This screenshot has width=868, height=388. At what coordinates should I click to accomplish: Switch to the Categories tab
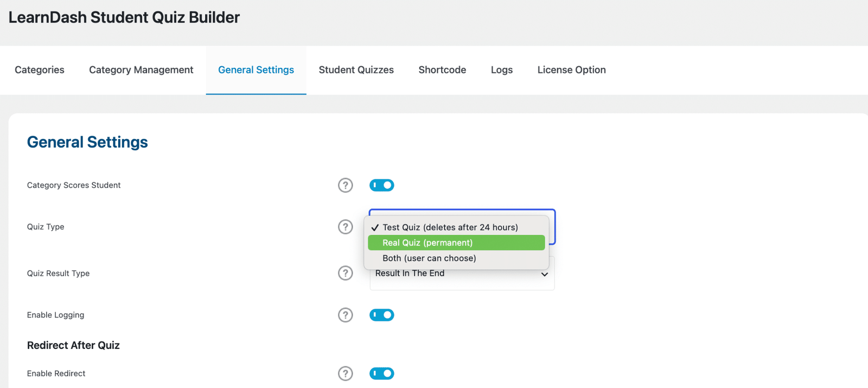click(40, 70)
